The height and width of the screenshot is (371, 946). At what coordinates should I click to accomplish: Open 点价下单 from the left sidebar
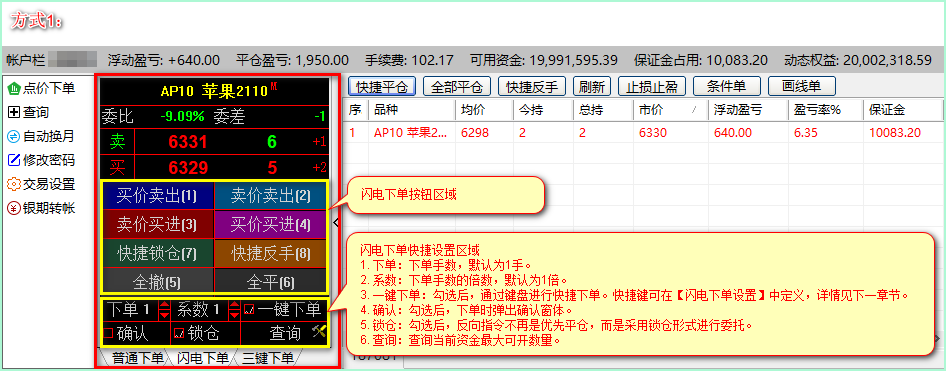click(x=40, y=89)
